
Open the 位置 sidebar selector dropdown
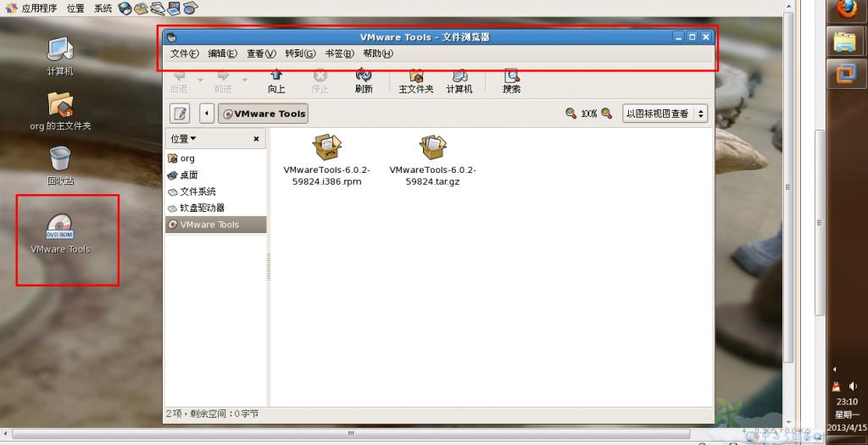pos(183,138)
